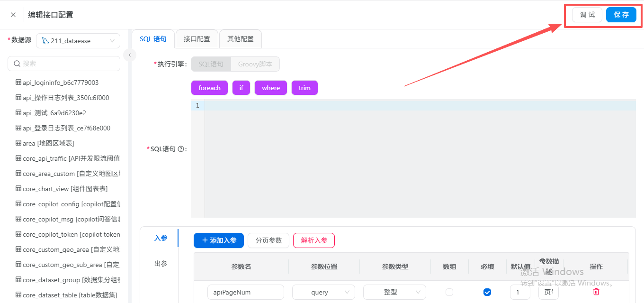Click the table icon of core_copilot_config

(18, 204)
